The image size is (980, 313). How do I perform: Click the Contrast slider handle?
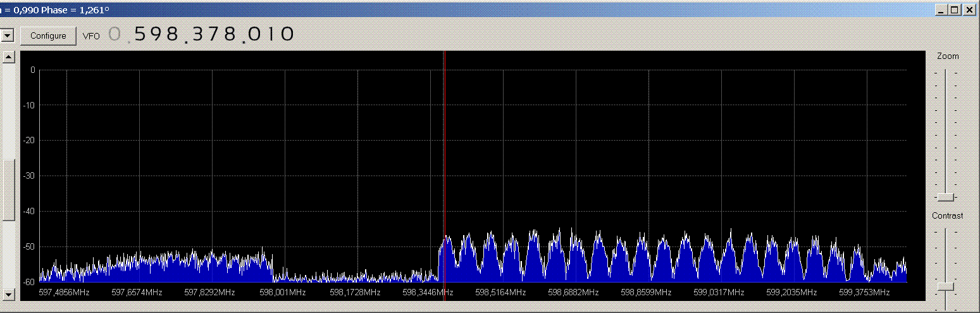tap(946, 286)
